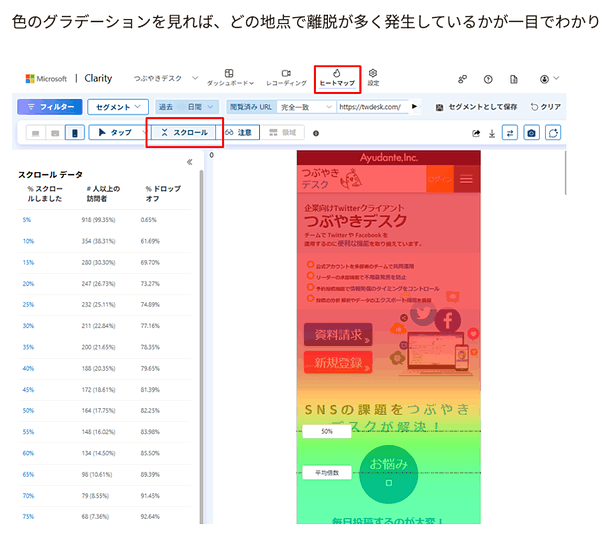Open the user account menu
The width and height of the screenshot is (600, 556).
pos(549,79)
